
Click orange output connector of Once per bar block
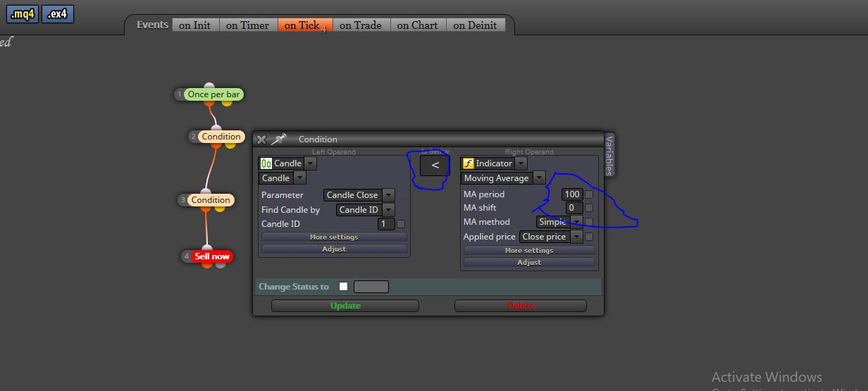point(209,104)
